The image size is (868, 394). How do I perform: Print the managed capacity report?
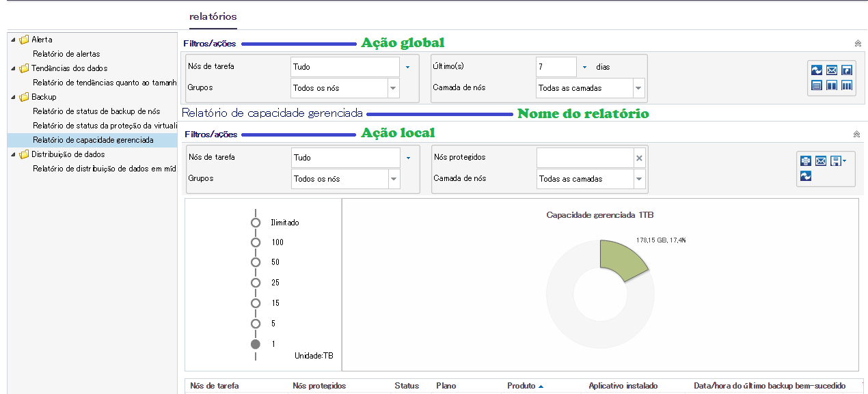pos(806,161)
